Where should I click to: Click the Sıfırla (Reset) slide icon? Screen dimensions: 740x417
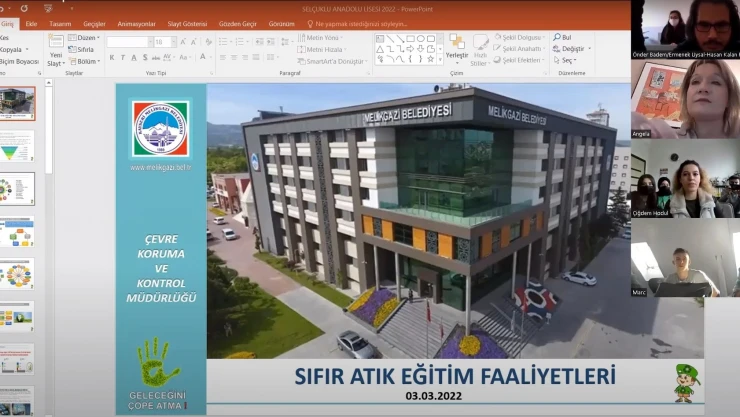pos(82,49)
